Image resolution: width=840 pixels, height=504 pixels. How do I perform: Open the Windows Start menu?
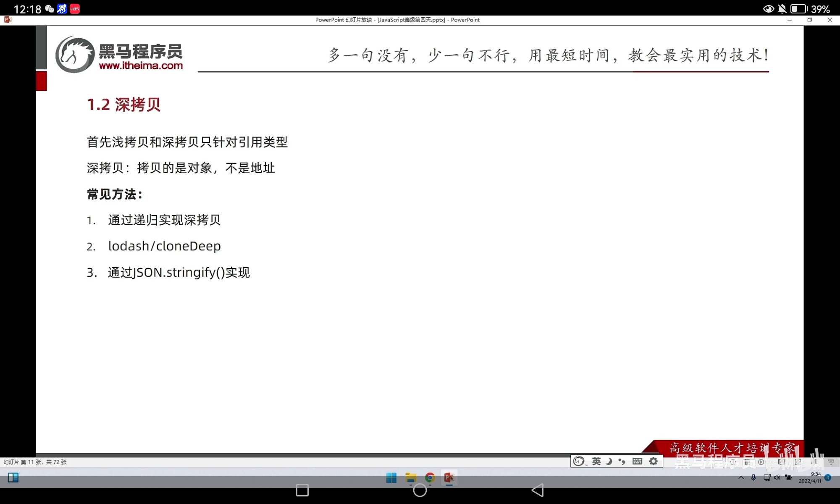pos(391,478)
